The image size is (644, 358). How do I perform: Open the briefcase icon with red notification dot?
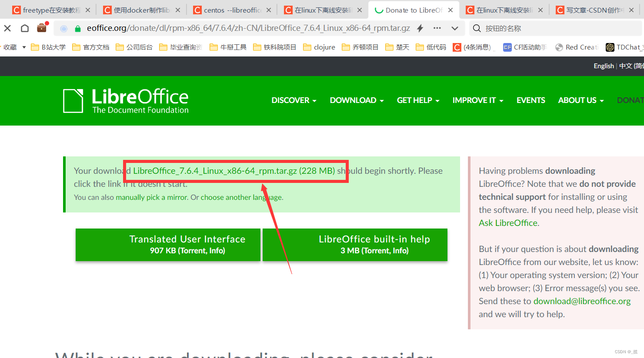click(x=42, y=28)
